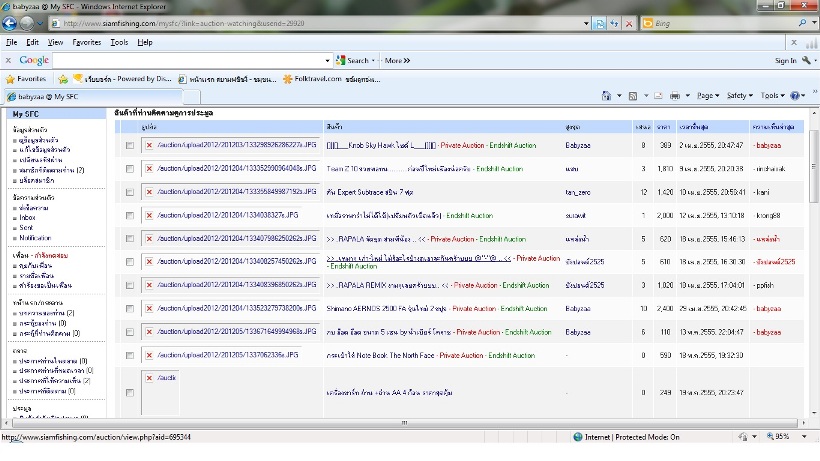Screen dimensions: 820x461
Task: Open the Help menu
Action: click(145, 42)
